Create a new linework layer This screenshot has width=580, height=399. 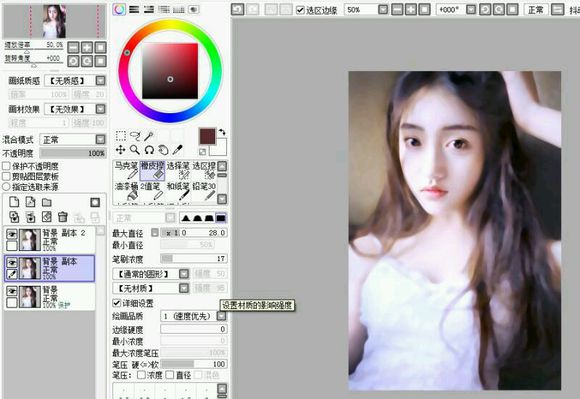pos(30,202)
